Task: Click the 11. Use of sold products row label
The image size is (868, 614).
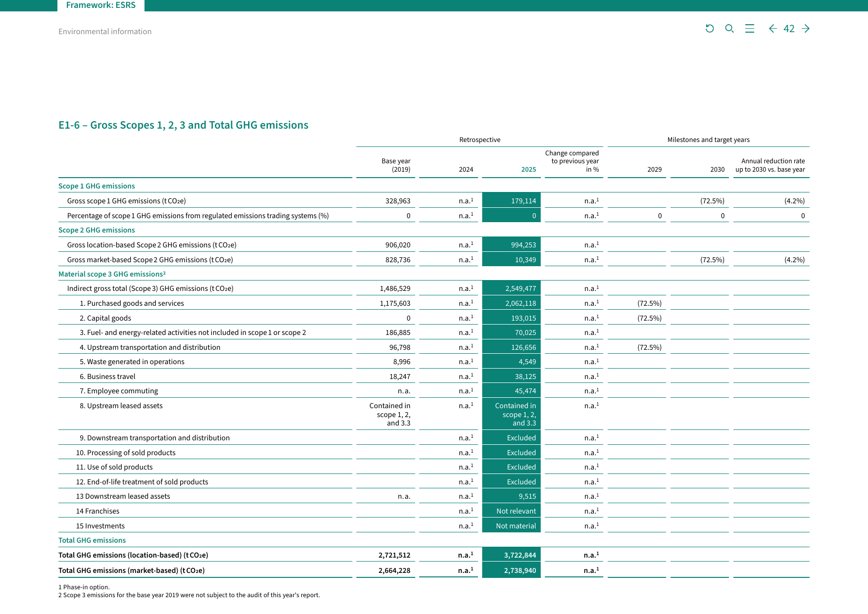Action: click(x=114, y=467)
